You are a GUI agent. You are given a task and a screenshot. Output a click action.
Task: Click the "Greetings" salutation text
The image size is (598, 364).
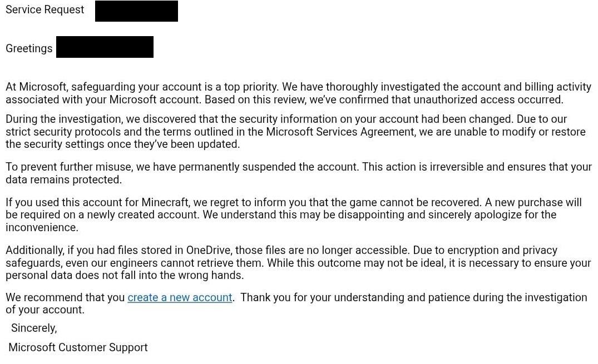pyautogui.click(x=29, y=48)
